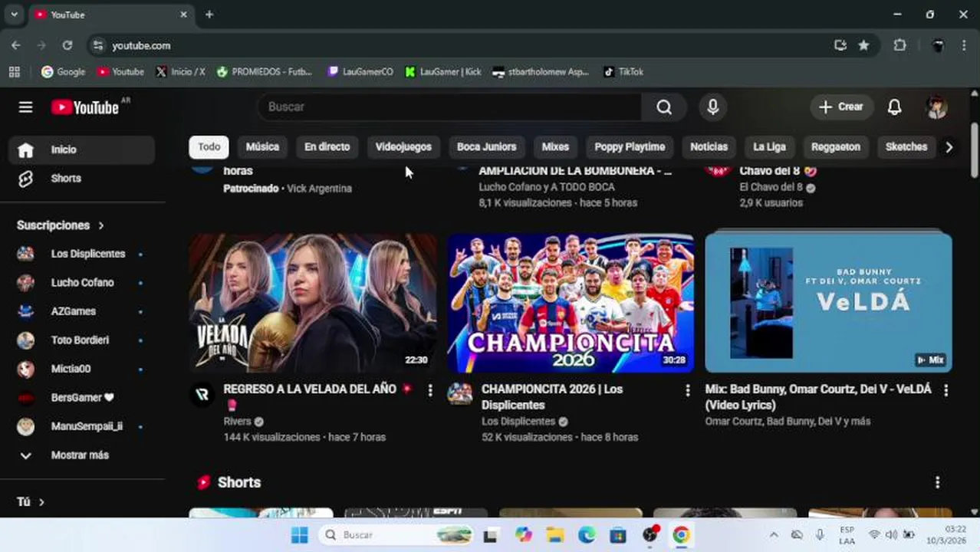Screen dimensions: 980x552
Task: Open TikTok bookmark
Action: pos(623,71)
